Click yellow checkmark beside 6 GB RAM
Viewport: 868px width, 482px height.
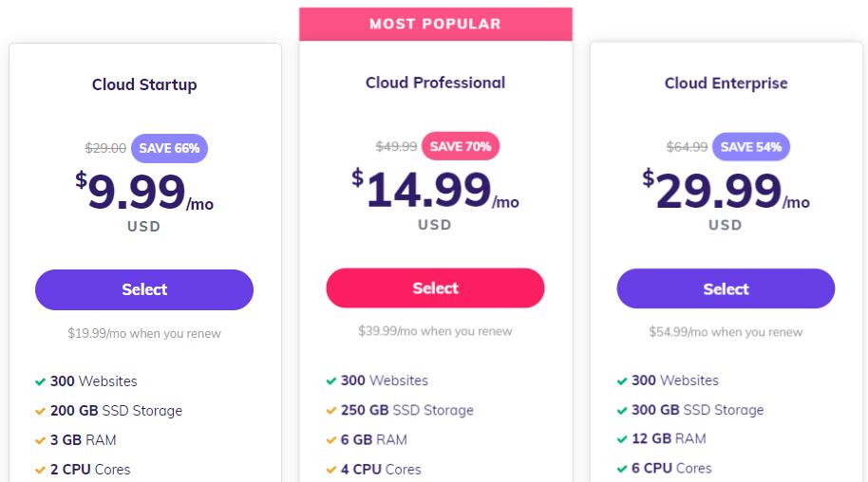click(331, 440)
